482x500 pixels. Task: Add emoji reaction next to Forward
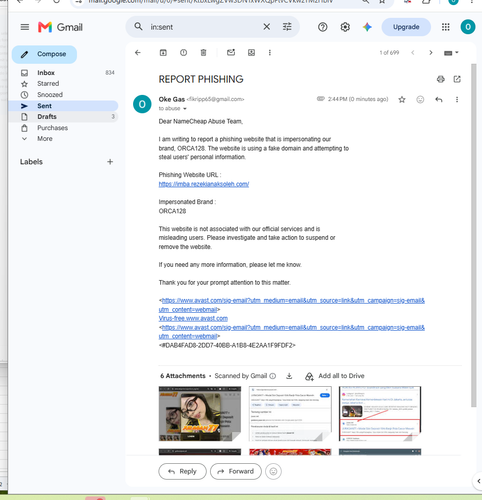coord(273,471)
